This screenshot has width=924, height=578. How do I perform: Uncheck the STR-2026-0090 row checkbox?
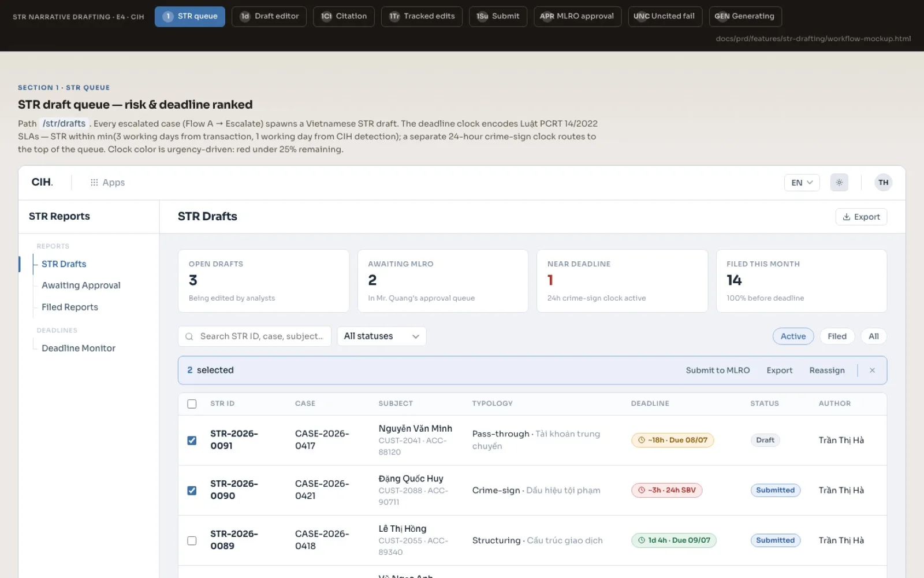[192, 491]
